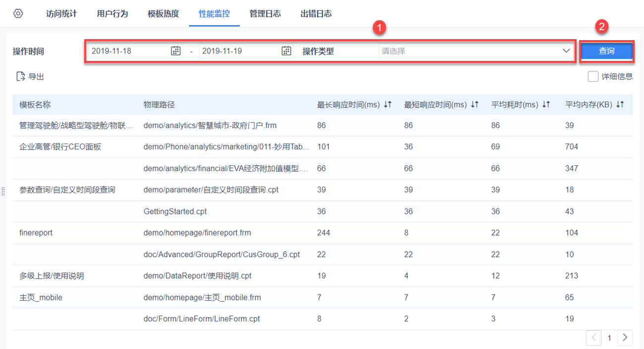Click path demo/analytics/智慧城市-政府门户.frm

point(210,125)
